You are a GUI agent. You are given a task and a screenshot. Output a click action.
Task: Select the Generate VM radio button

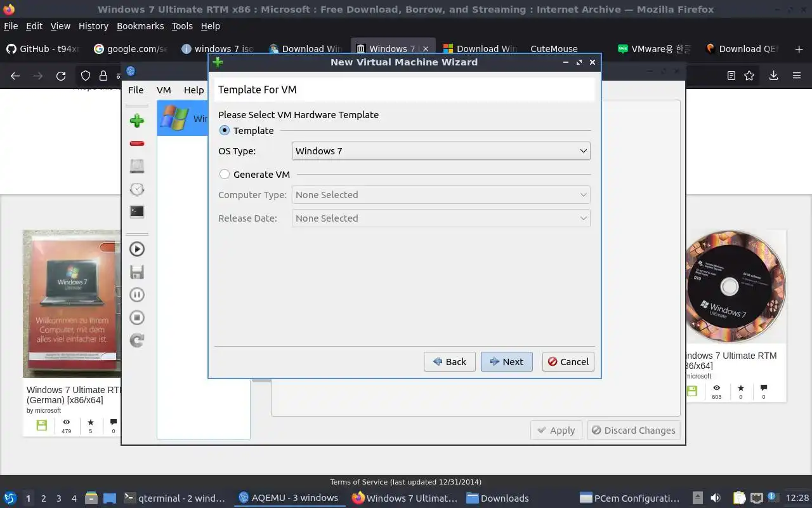225,174
